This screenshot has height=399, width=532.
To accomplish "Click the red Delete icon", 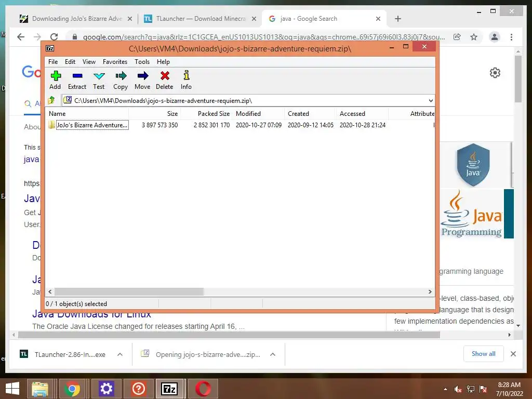I will 165,80.
